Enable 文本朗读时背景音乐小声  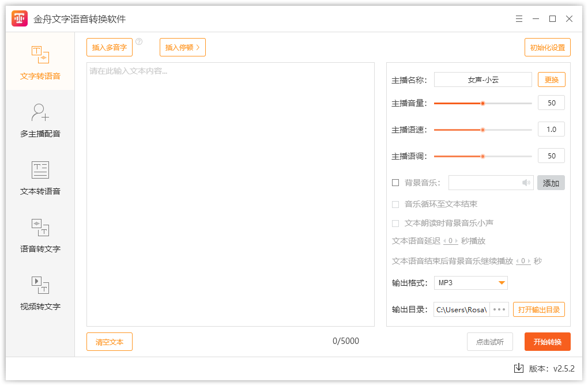click(395, 223)
